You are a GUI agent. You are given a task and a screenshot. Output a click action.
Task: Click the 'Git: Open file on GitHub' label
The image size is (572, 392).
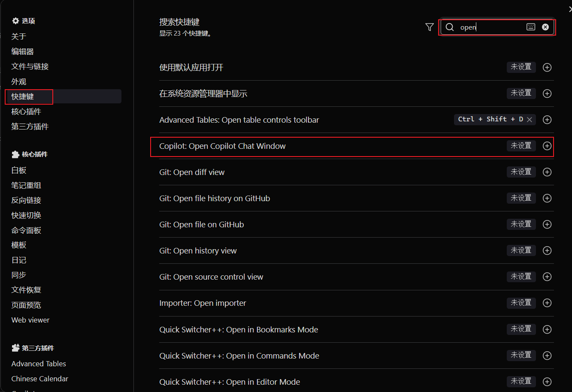point(202,224)
